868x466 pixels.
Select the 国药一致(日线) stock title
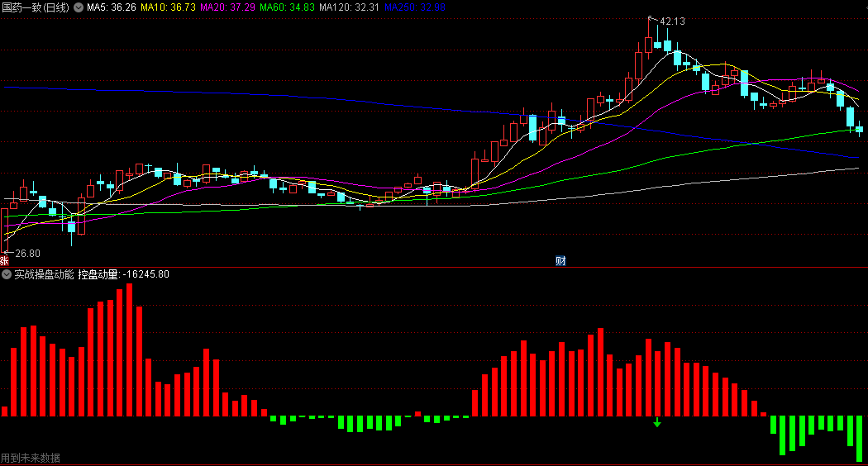coord(36,7)
